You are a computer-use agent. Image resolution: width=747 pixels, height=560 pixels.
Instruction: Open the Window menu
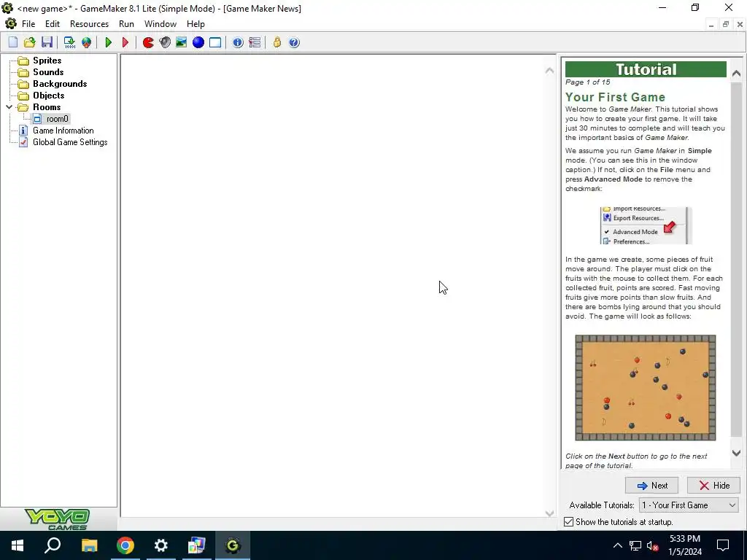coord(160,24)
